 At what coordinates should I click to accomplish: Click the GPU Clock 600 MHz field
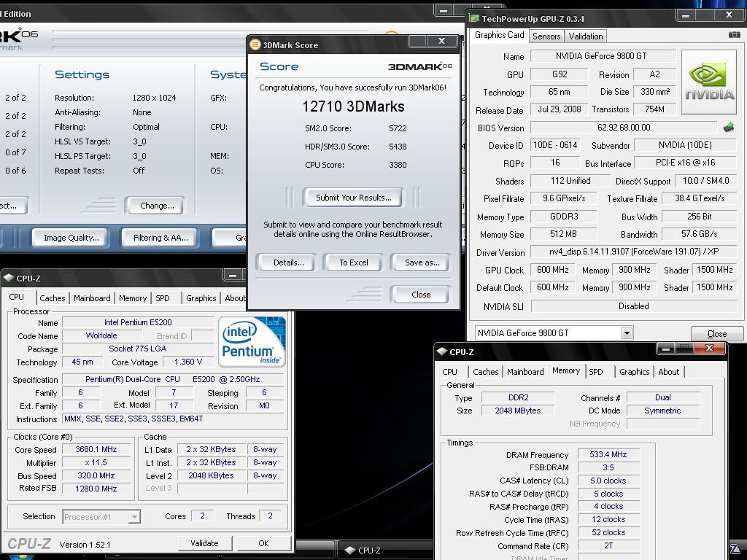(x=553, y=270)
